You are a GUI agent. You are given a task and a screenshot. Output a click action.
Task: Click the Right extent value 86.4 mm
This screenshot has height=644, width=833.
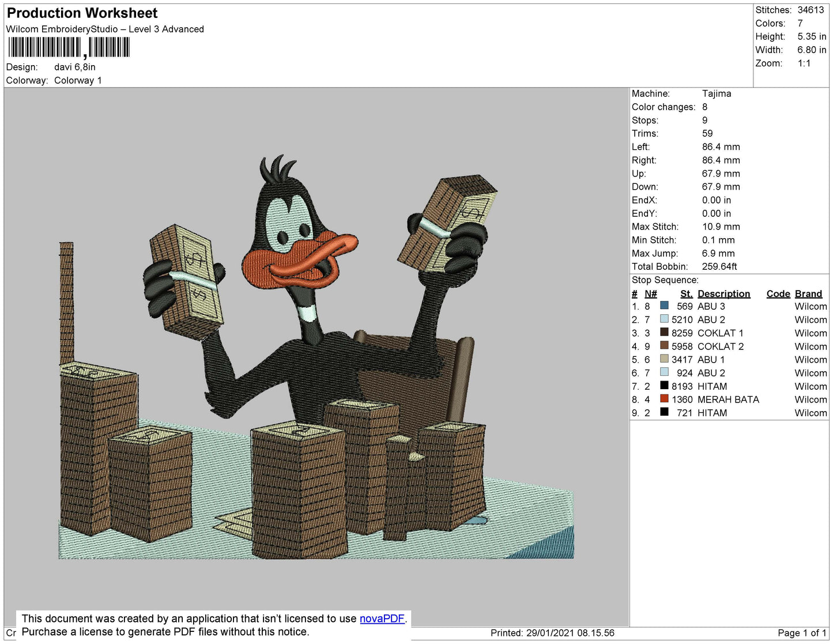[x=721, y=160]
